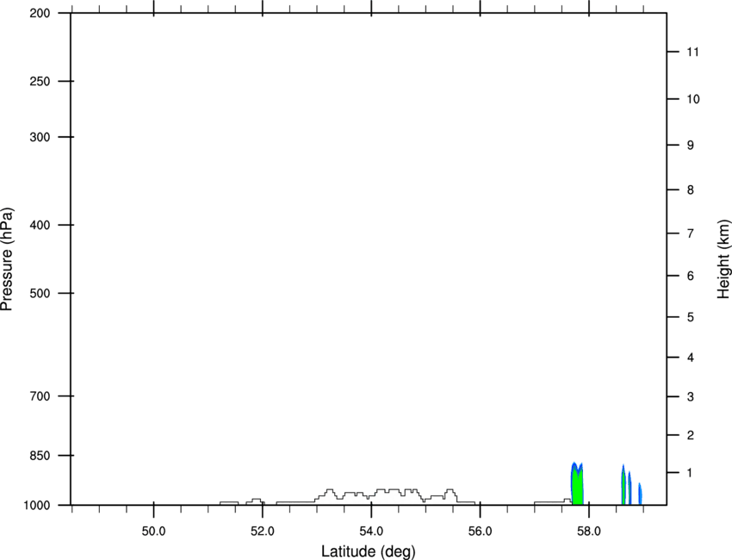Click the 7 km height label
Screen dimensions: 732x560
point(691,233)
